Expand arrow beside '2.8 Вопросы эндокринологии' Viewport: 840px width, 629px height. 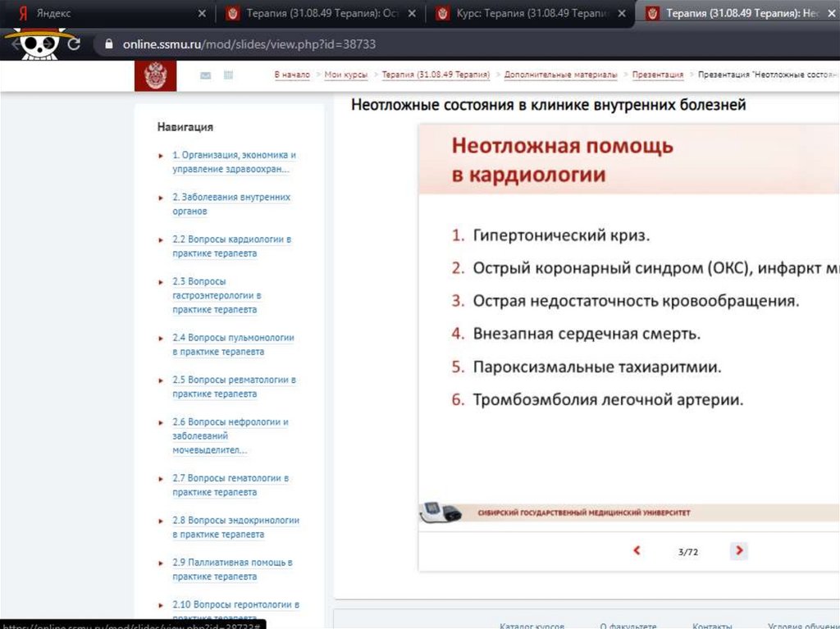pyautogui.click(x=161, y=522)
